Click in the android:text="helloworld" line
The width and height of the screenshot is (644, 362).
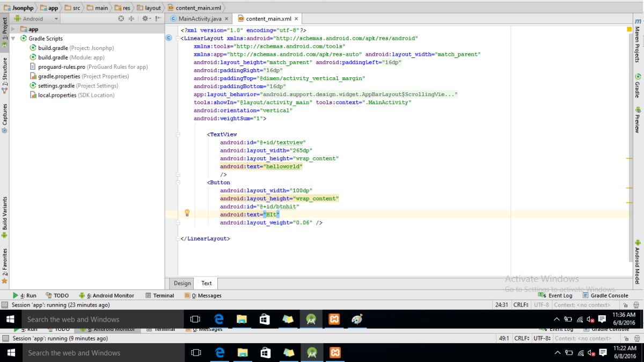pos(261,166)
